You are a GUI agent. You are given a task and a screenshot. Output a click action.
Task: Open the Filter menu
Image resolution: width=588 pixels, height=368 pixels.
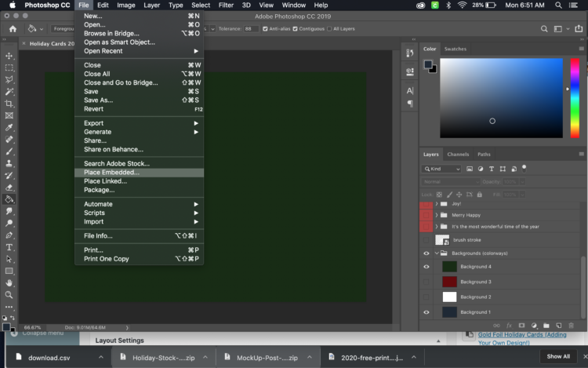226,5
